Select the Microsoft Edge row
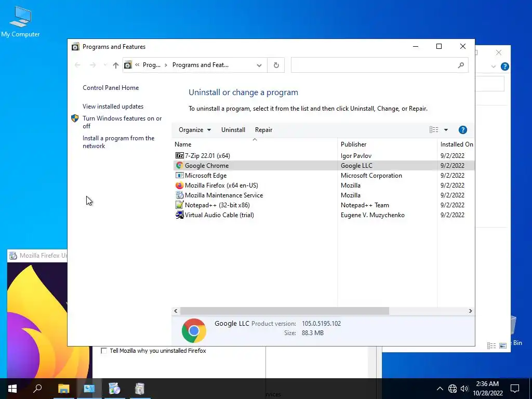 323,176
